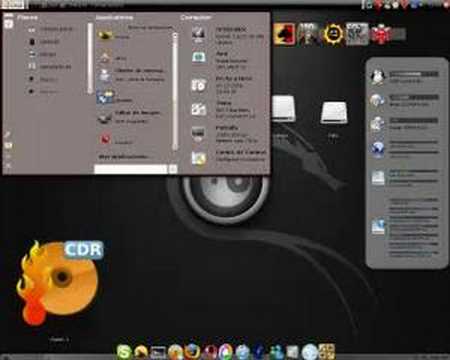Select the first entry in the Places list
This screenshot has height=360, width=450.
(50, 29)
